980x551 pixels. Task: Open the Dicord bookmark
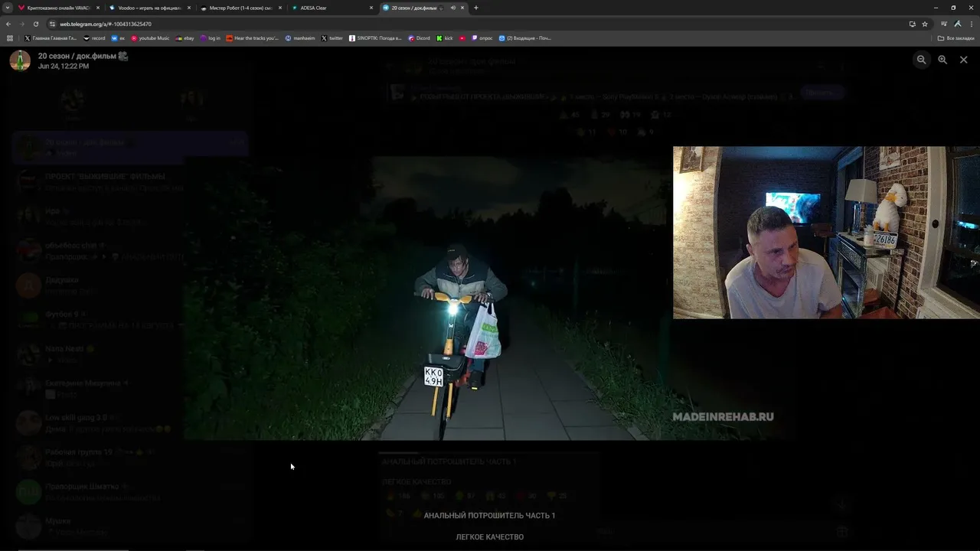click(420, 37)
